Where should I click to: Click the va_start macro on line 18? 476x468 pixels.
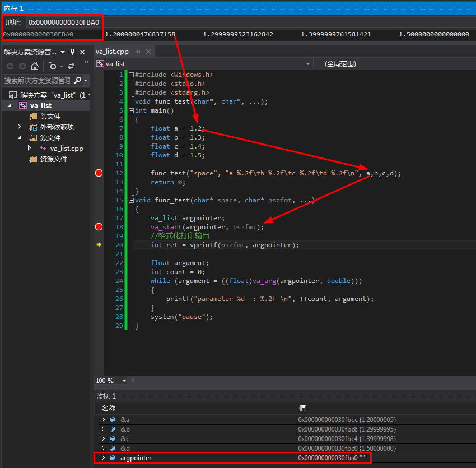[x=166, y=227]
